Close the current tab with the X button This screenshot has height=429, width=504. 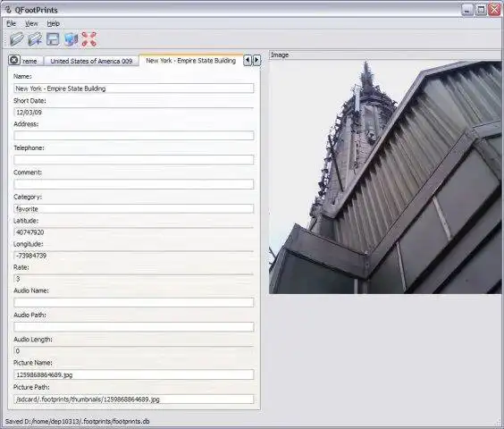(13, 60)
